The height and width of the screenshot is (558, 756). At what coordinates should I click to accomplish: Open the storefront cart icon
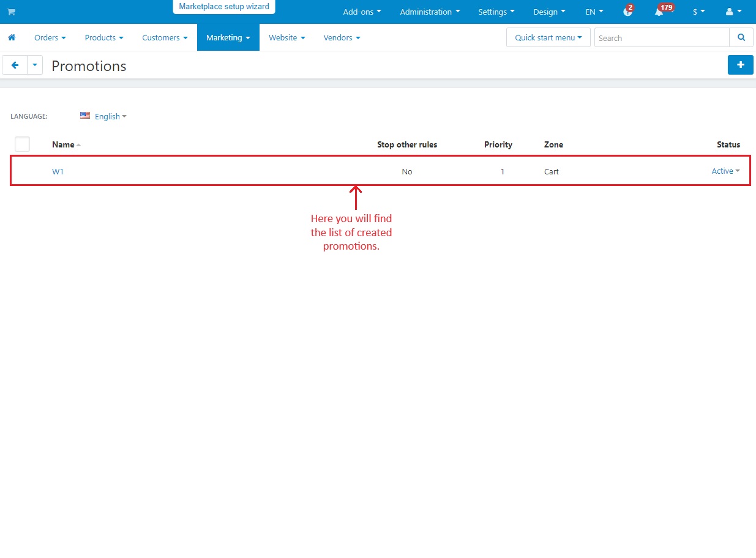tap(11, 12)
